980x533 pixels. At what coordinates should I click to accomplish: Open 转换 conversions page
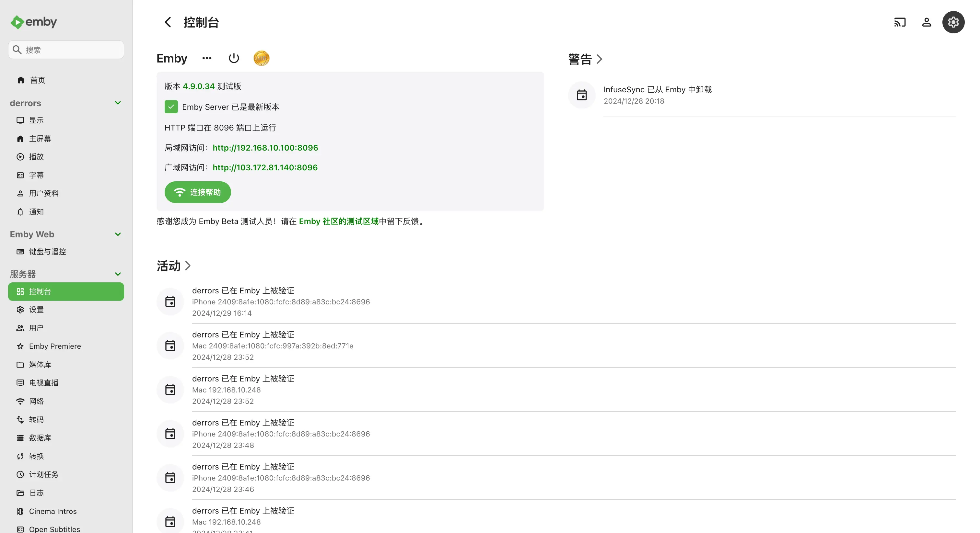tap(66, 456)
